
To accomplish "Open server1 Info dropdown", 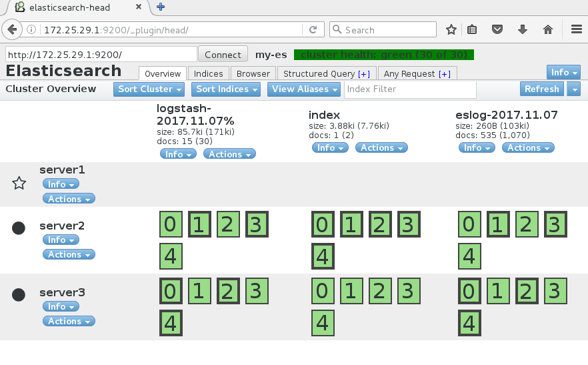I will [x=61, y=184].
